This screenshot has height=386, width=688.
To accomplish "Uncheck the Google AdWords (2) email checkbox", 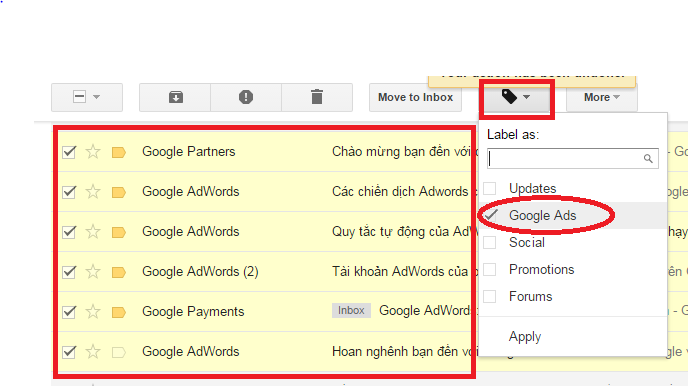I will pos(69,272).
